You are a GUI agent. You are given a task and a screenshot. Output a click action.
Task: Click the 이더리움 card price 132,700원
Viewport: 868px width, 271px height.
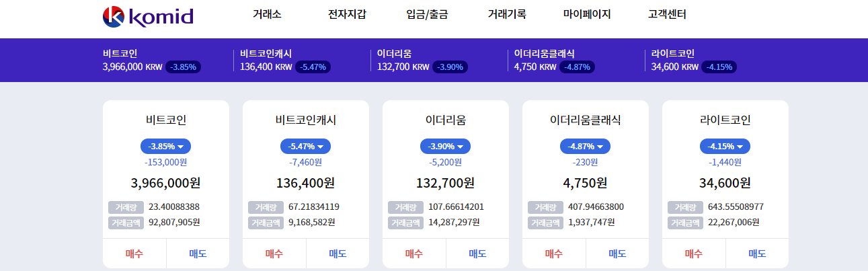click(445, 182)
